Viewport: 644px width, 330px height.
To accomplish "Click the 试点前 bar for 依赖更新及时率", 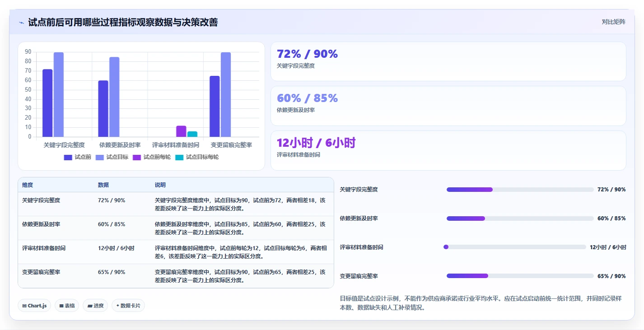I will [x=103, y=108].
